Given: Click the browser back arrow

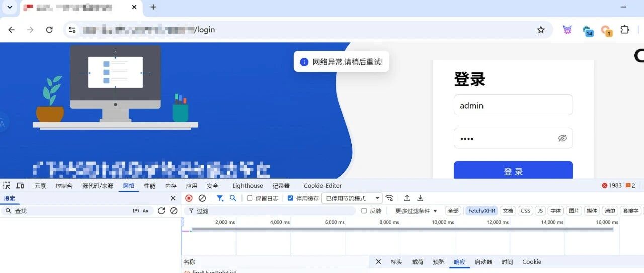Looking at the screenshot, I should pos(11,30).
